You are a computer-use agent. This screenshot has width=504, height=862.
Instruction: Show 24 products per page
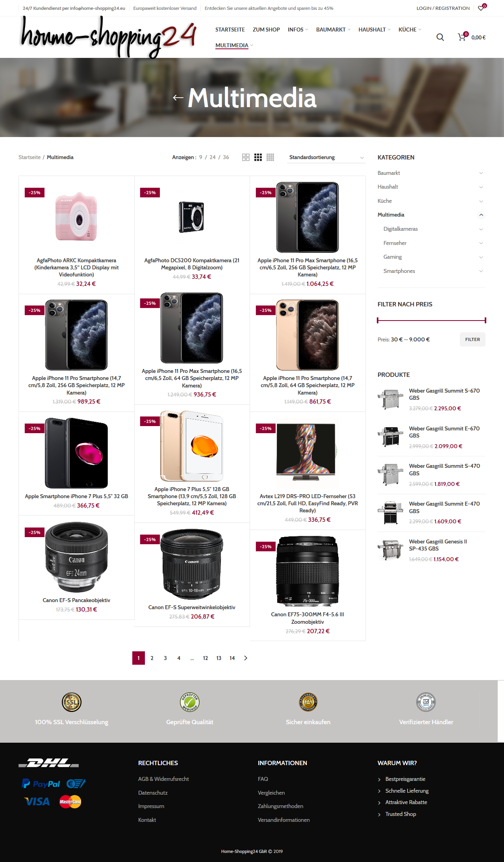point(213,157)
